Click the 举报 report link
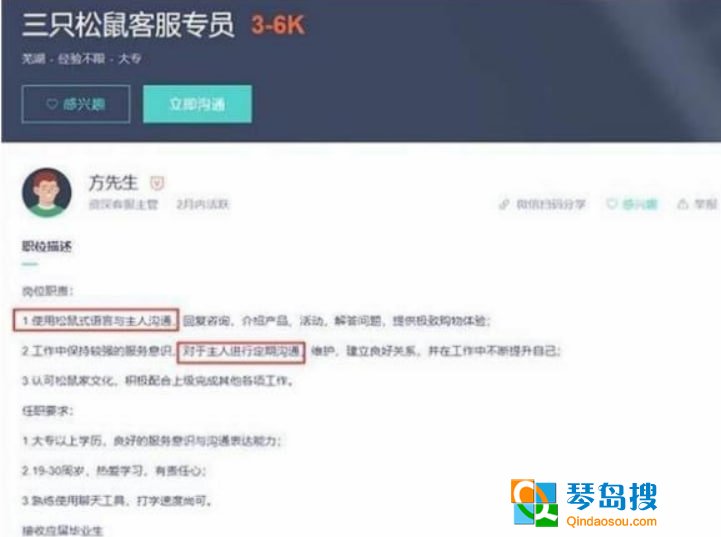Screen dimensions: 721x537 click(705, 204)
